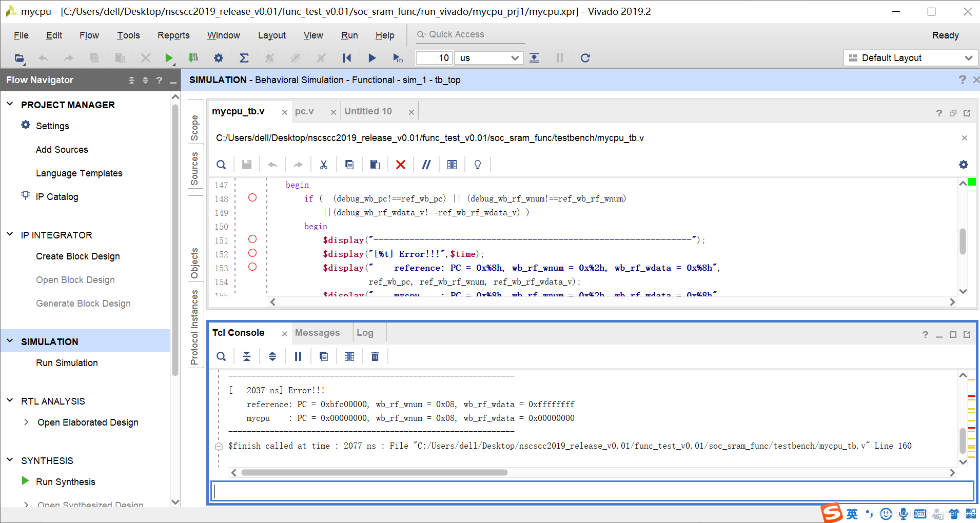Click the Cut scissors icon in editor

[323, 165]
